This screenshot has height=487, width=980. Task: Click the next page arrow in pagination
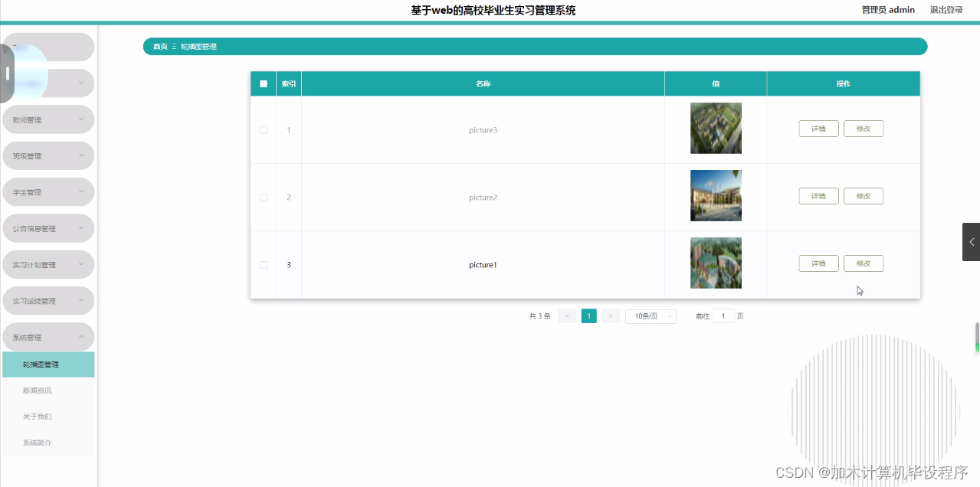tap(610, 315)
